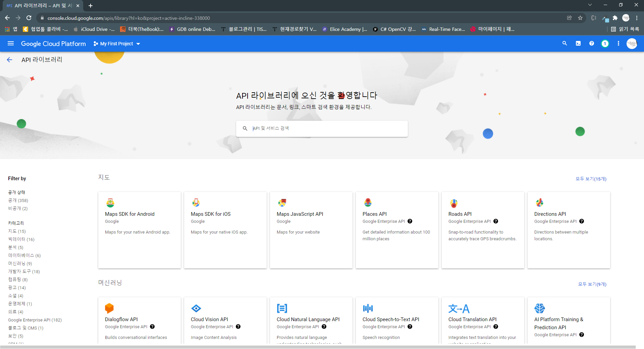644x349 pixels.
Task: Open Chrome tab search chevron
Action: click(590, 5)
